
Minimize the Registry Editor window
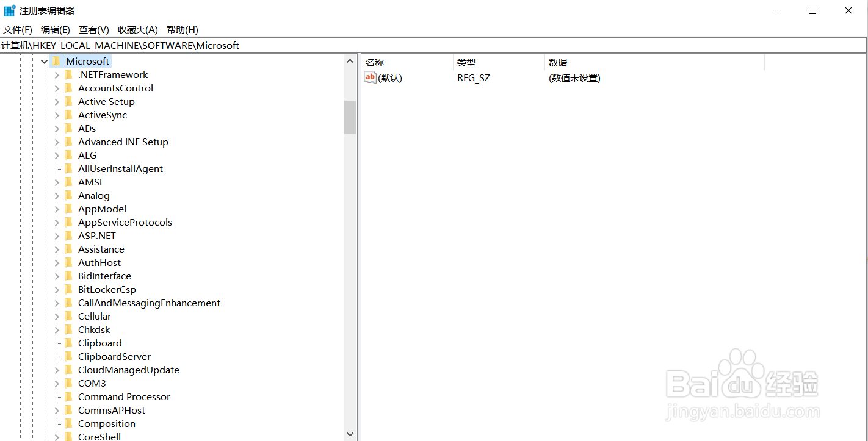(x=777, y=10)
